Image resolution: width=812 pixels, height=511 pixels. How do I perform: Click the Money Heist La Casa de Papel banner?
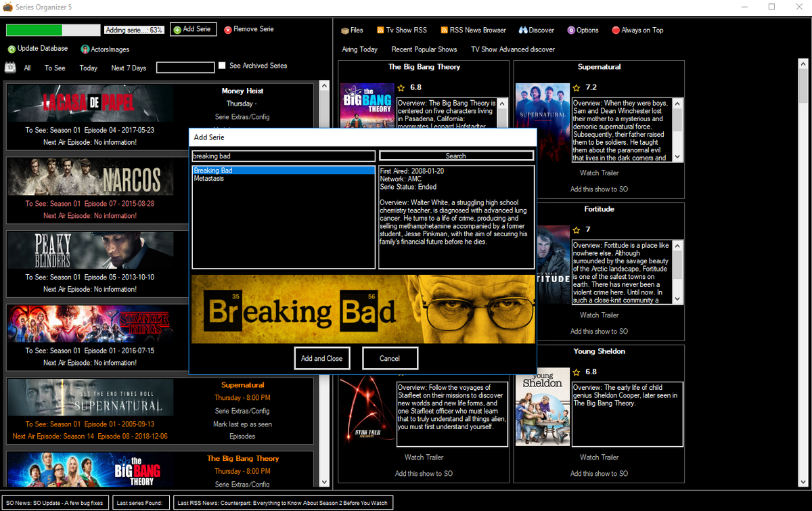pos(90,103)
